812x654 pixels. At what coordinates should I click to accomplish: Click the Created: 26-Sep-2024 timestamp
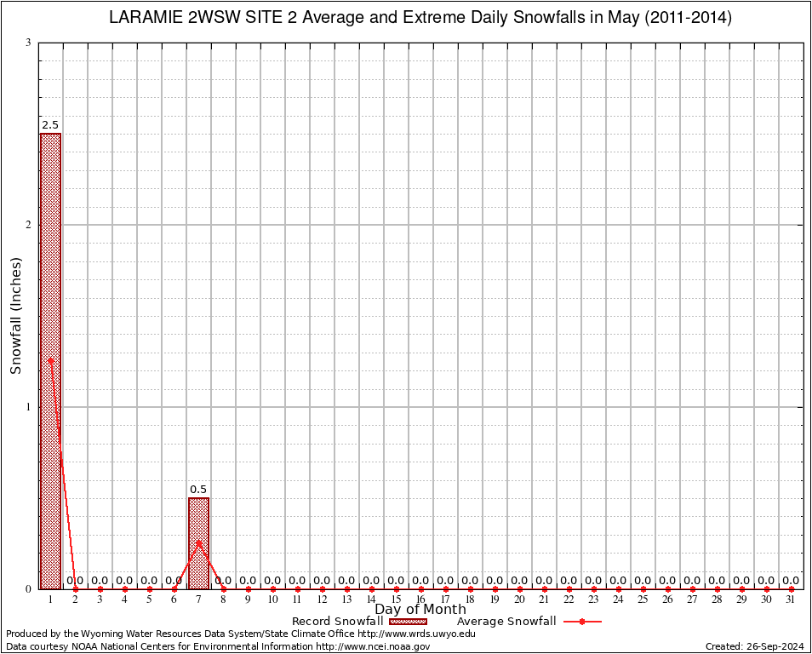754,646
